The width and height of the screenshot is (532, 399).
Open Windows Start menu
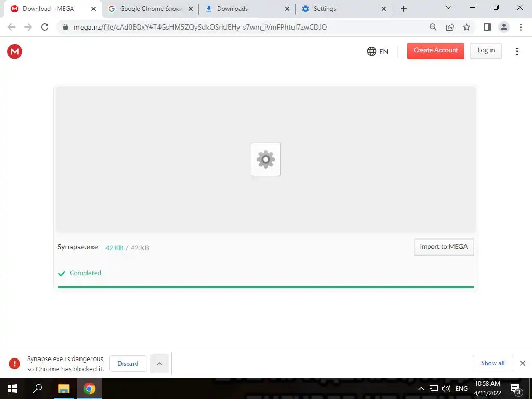(12, 389)
